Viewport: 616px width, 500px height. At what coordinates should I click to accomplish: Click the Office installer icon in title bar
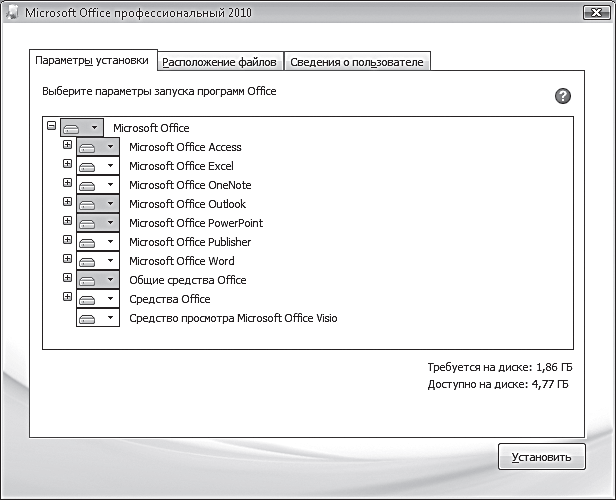[x=12, y=13]
